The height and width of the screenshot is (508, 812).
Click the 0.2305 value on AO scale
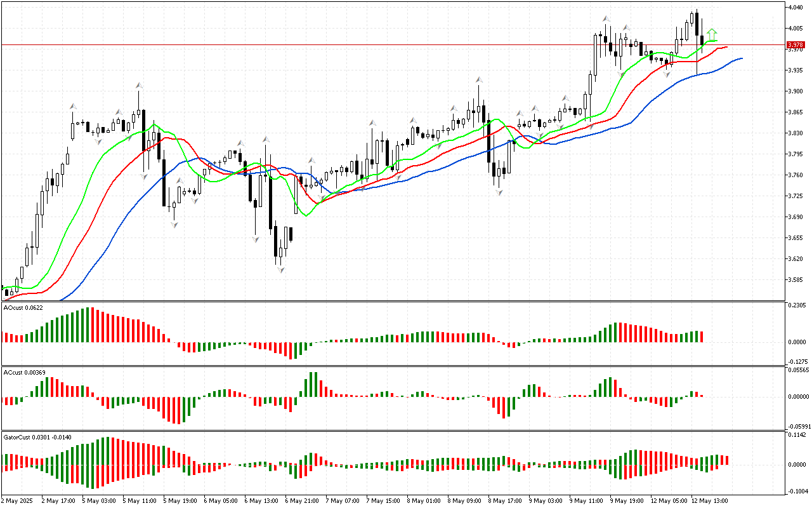click(796, 305)
